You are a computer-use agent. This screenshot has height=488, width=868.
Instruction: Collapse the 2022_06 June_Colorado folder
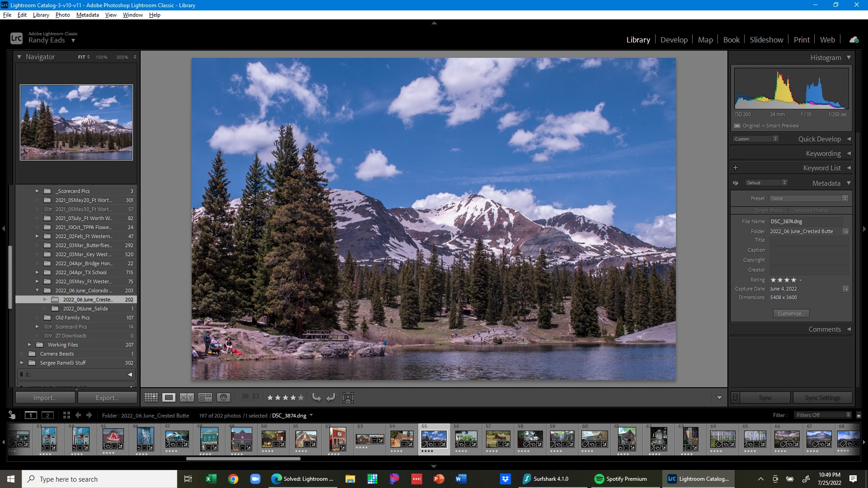click(x=37, y=291)
